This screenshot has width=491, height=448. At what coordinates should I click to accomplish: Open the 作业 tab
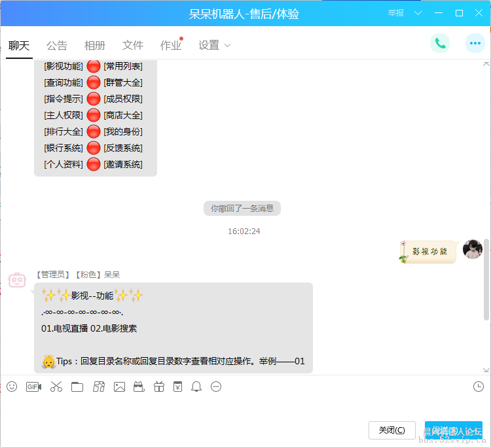pyautogui.click(x=171, y=46)
